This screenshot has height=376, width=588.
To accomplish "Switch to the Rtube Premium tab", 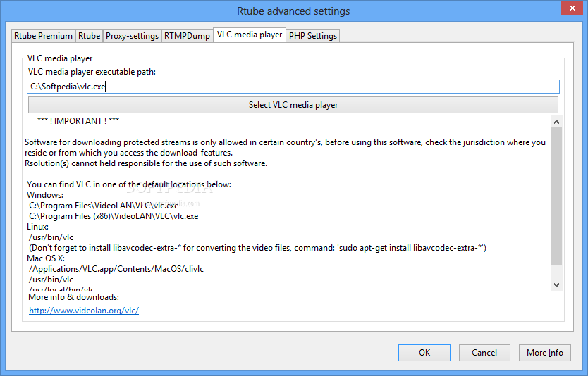I will coord(43,36).
